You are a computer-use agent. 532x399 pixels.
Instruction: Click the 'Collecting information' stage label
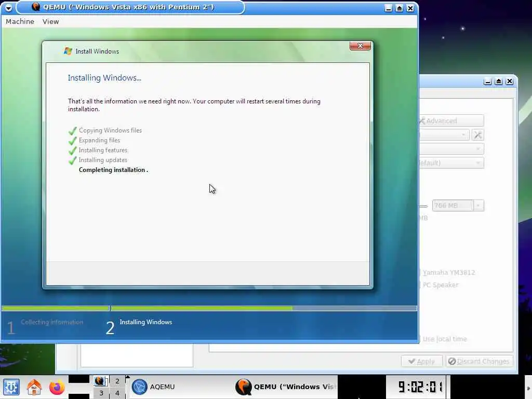(52, 322)
